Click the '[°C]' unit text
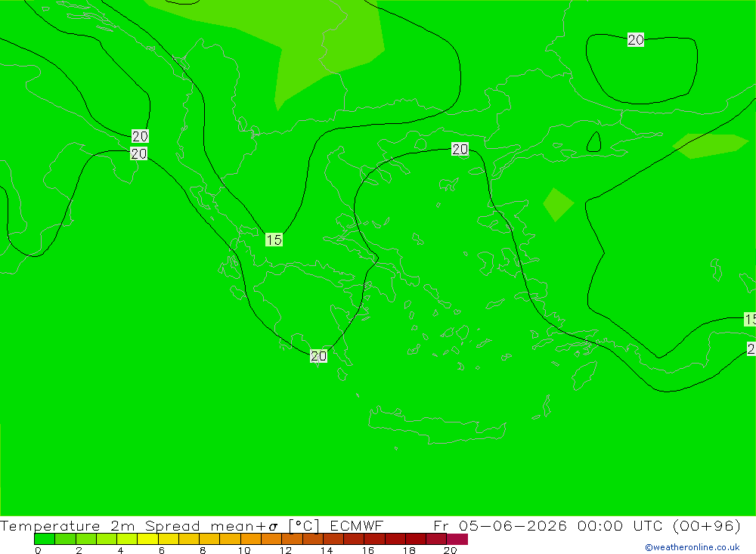 point(304,525)
